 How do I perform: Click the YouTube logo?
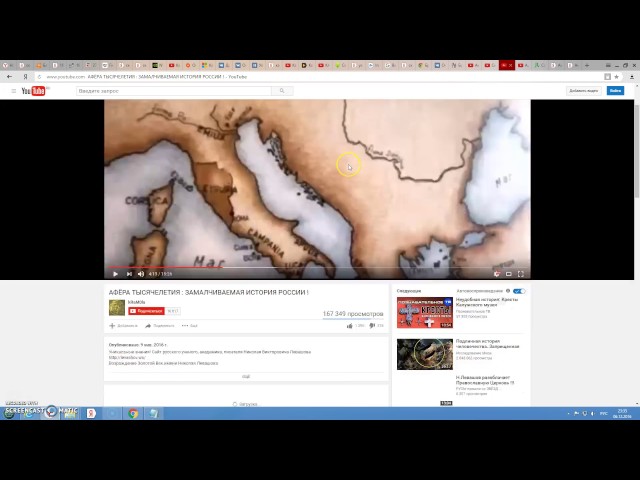(x=35, y=91)
